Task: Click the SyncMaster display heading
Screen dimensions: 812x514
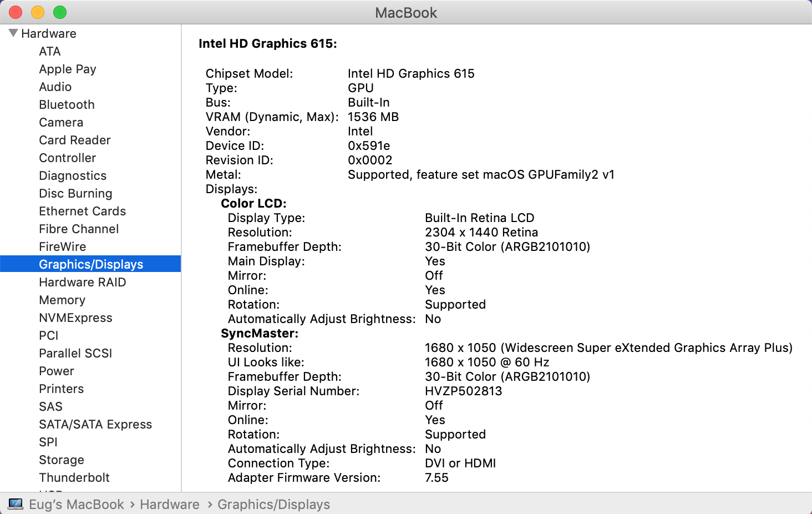Action: pos(260,333)
